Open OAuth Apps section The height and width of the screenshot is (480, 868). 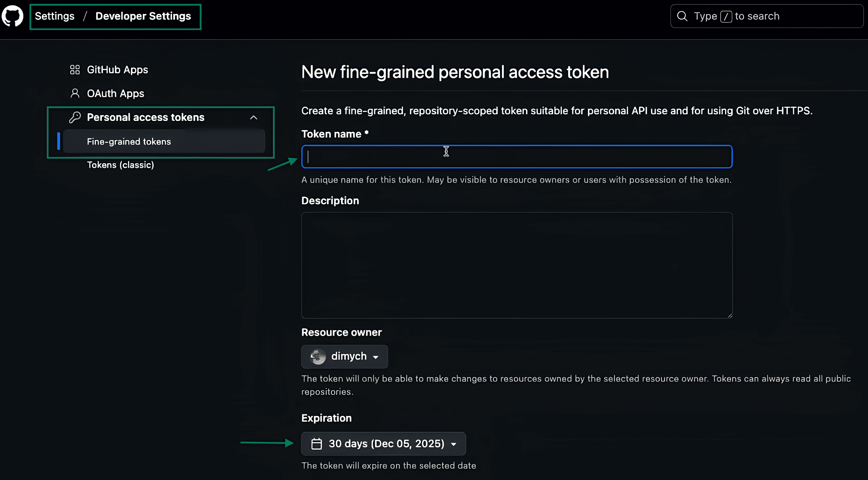coord(115,93)
